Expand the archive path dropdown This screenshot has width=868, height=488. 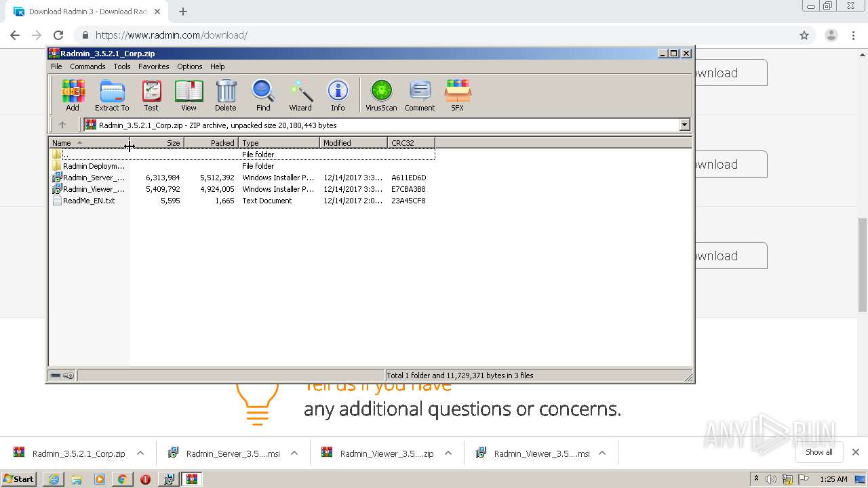click(684, 125)
